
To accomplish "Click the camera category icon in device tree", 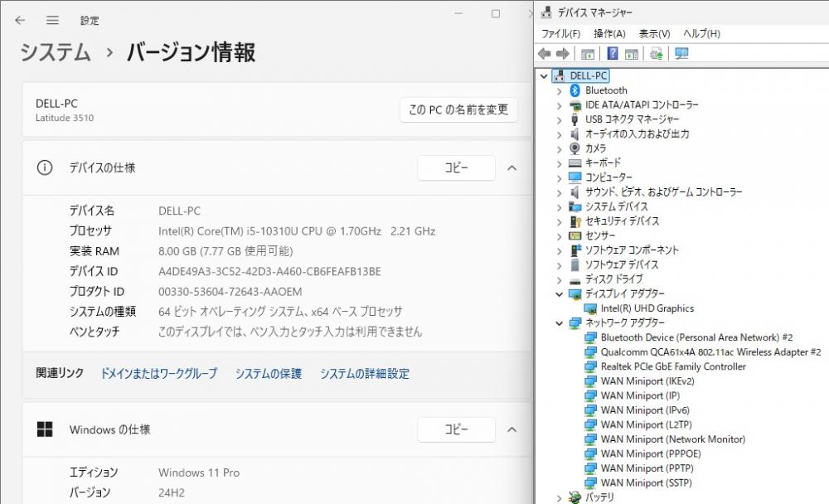I will pyautogui.click(x=574, y=148).
